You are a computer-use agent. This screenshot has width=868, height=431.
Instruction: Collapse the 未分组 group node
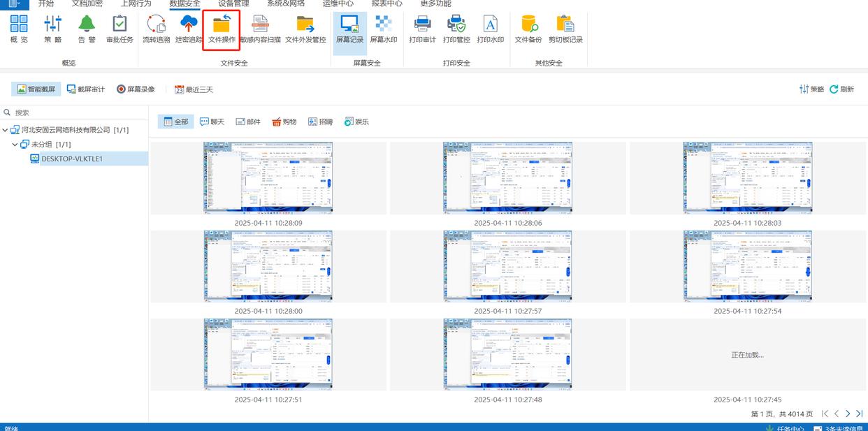click(15, 145)
